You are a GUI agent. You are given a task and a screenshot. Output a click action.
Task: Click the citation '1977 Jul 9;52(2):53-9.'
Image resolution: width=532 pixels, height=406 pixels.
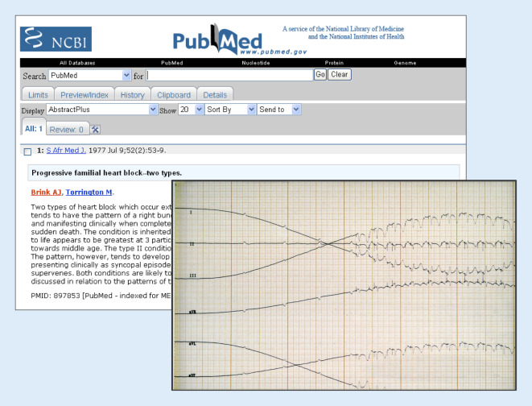pyautogui.click(x=127, y=151)
